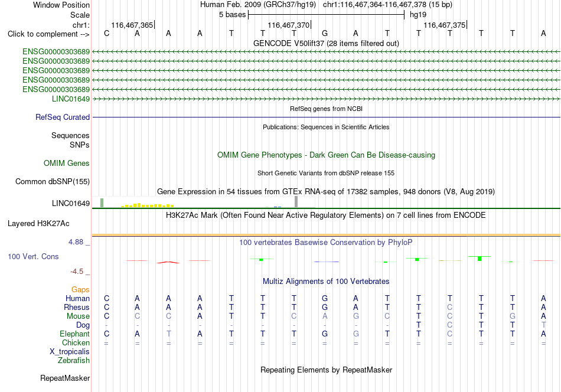Click the C base in the top sequence row
Screen dimensions: 561x392
coord(106,33)
